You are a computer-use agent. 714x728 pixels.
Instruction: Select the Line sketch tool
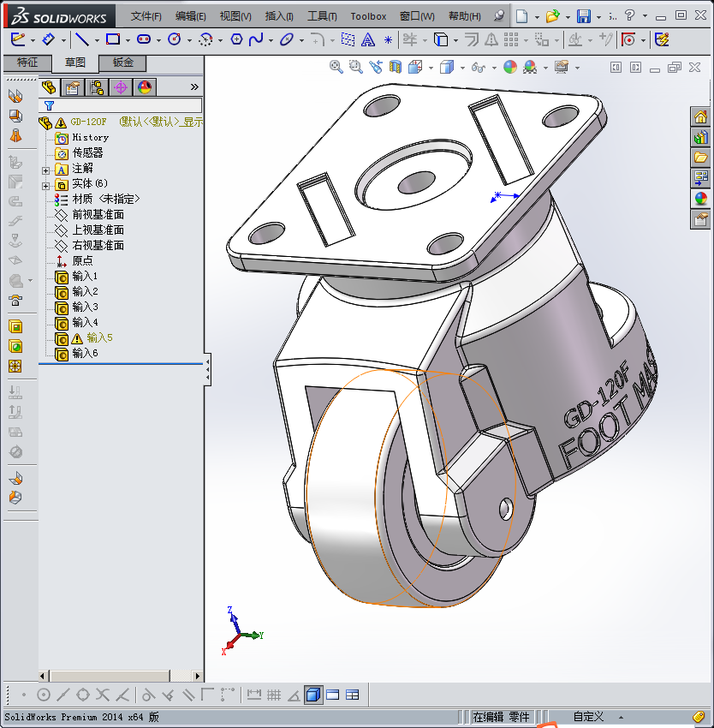82,39
